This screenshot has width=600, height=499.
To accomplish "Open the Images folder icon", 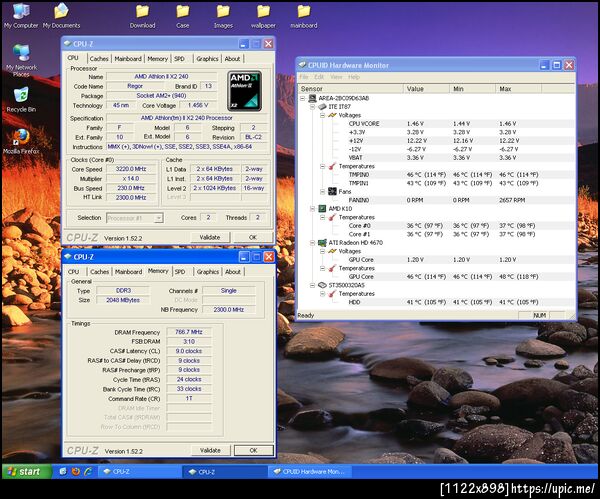I will tap(223, 16).
